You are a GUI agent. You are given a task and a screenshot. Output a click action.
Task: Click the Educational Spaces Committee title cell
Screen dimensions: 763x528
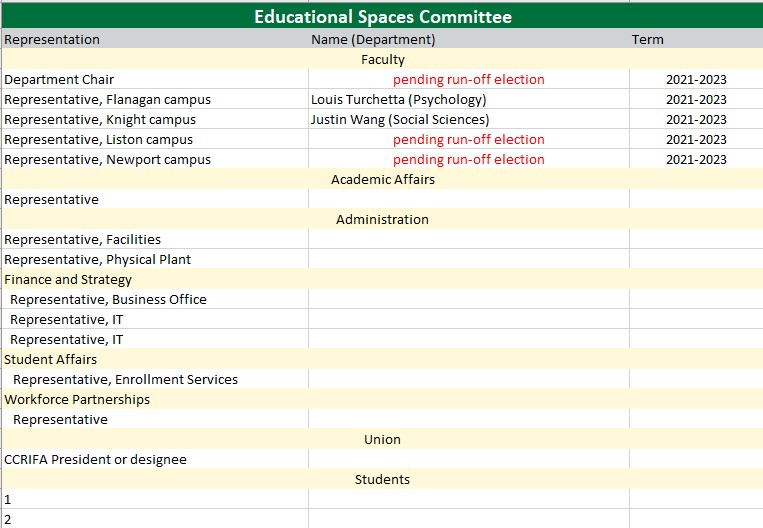382,17
